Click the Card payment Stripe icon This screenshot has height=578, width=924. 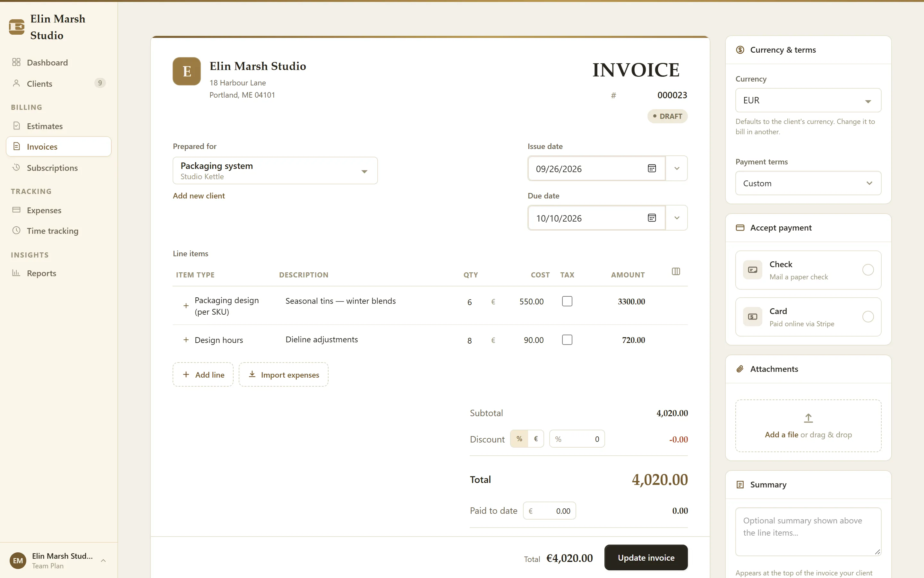pyautogui.click(x=753, y=317)
